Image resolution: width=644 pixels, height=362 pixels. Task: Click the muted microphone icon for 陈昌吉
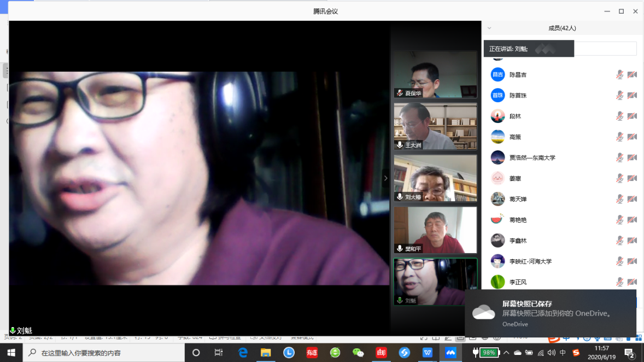[619, 74]
